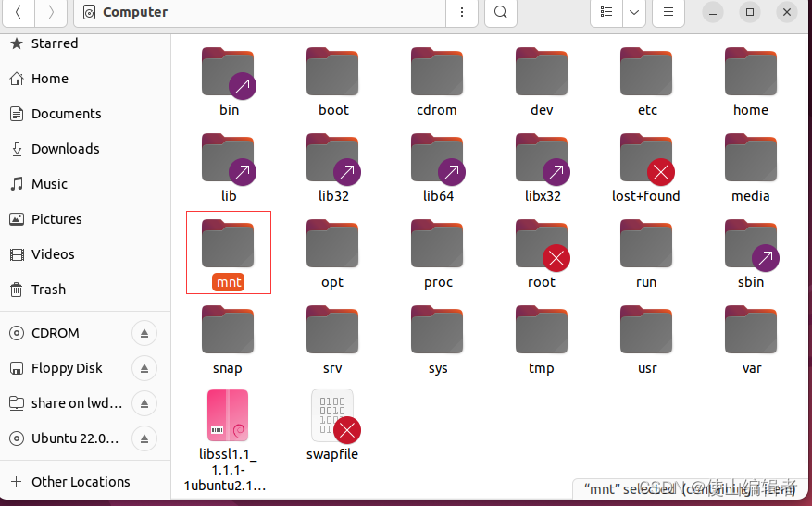This screenshot has height=506, width=812.
Task: Select the cdrom folder icon
Action: [x=437, y=71]
